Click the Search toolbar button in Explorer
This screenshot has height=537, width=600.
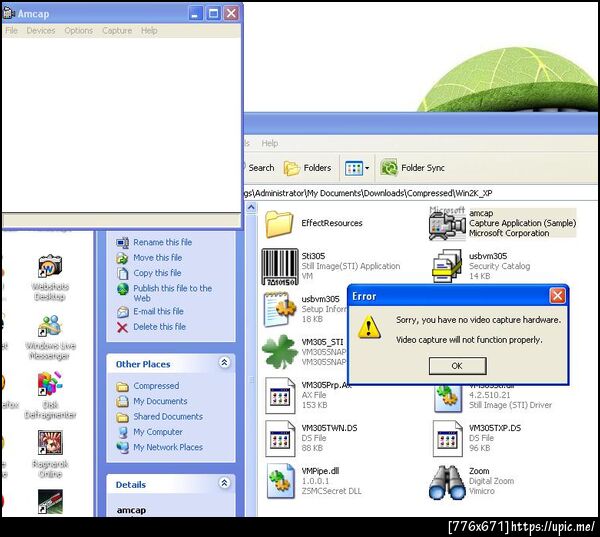pyautogui.click(x=259, y=168)
